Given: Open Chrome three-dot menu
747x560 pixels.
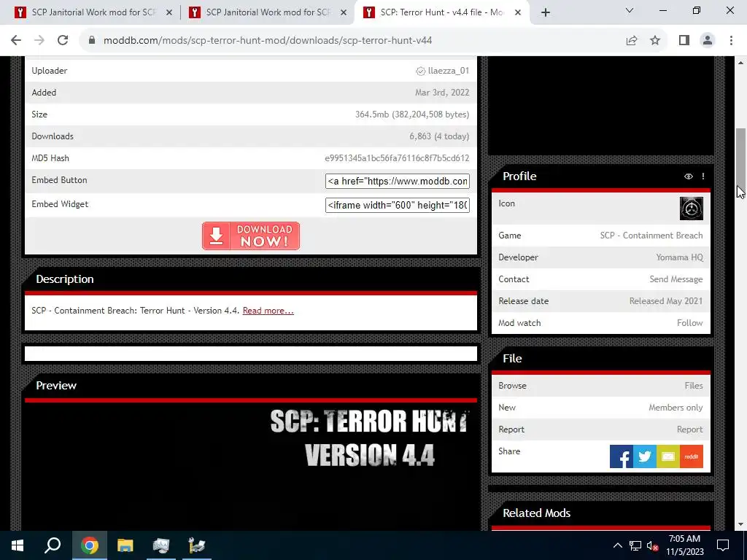Looking at the screenshot, I should coord(731,41).
